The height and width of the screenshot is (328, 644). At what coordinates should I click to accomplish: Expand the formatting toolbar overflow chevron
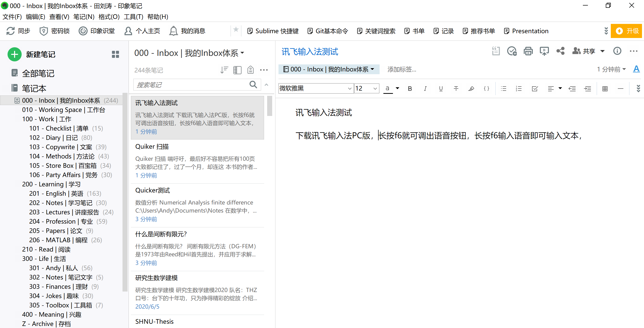pyautogui.click(x=638, y=89)
